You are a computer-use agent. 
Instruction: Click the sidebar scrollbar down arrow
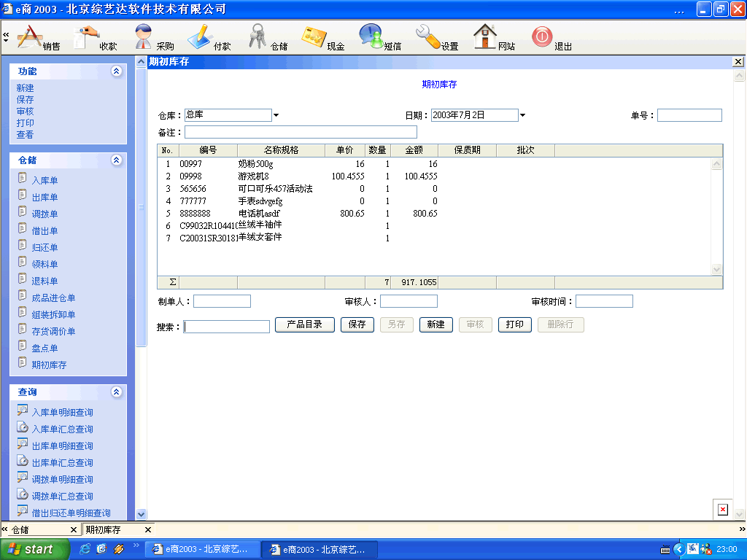click(x=142, y=514)
